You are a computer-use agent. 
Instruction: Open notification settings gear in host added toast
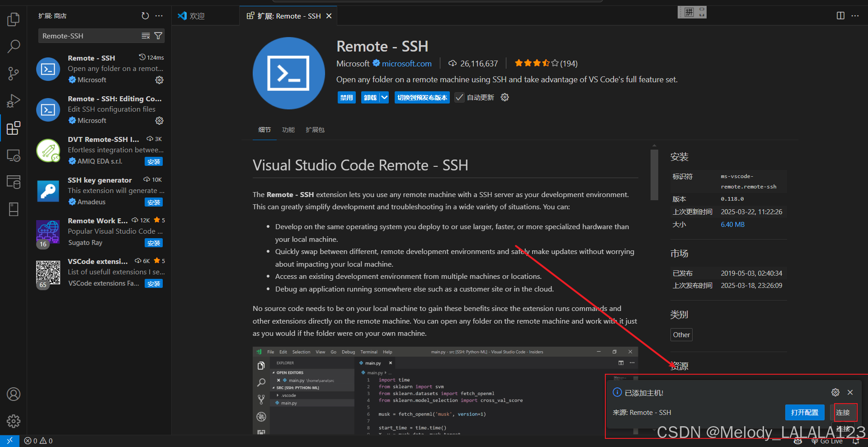point(835,392)
